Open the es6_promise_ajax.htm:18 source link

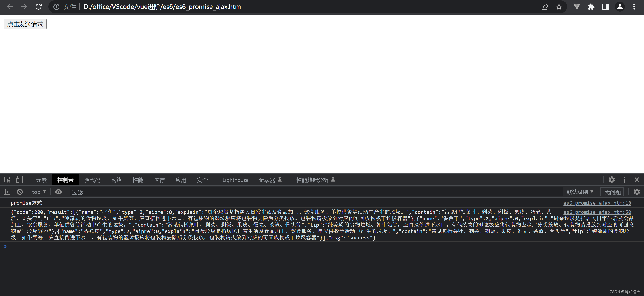(597, 203)
